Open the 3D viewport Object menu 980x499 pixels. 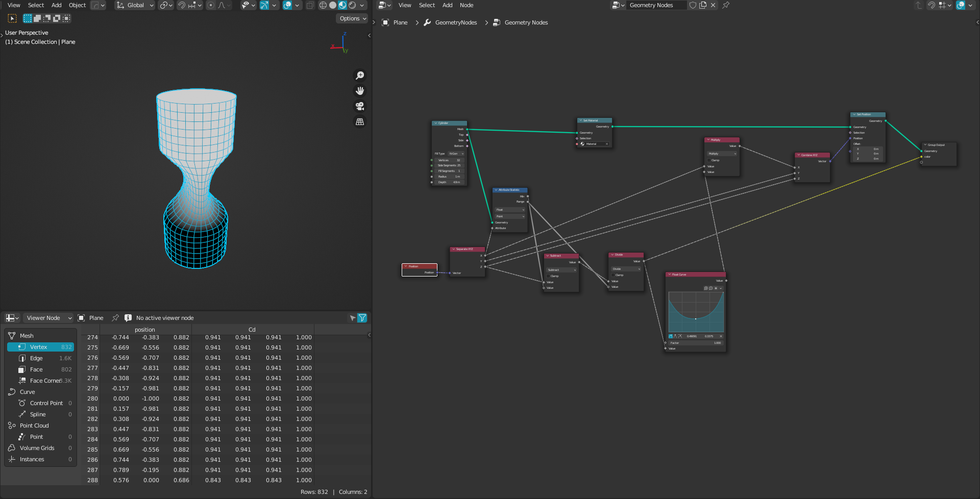77,5
